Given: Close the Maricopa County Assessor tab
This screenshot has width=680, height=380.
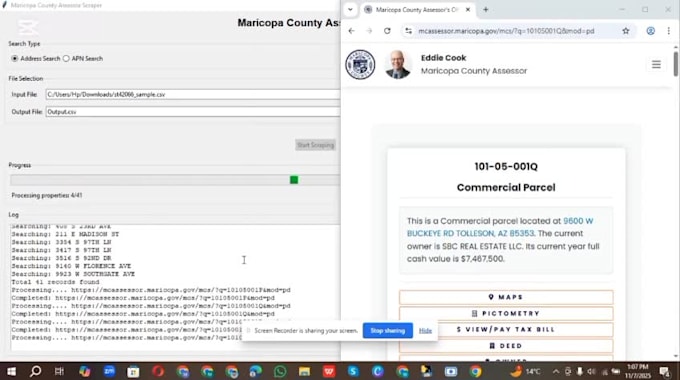Looking at the screenshot, I should tap(468, 10).
